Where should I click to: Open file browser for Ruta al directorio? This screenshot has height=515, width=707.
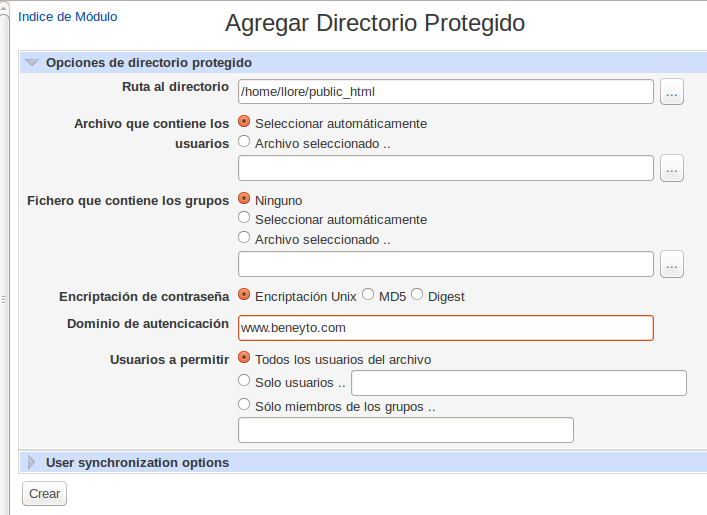(672, 92)
